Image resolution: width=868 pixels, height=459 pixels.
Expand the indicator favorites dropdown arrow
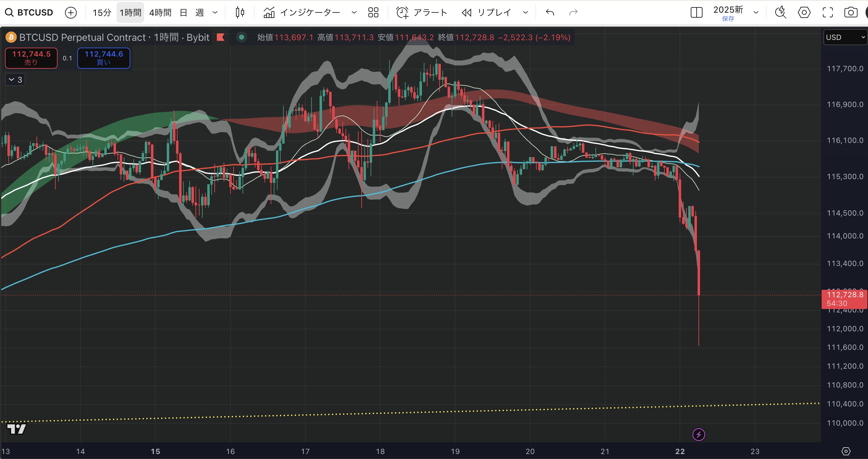point(354,12)
